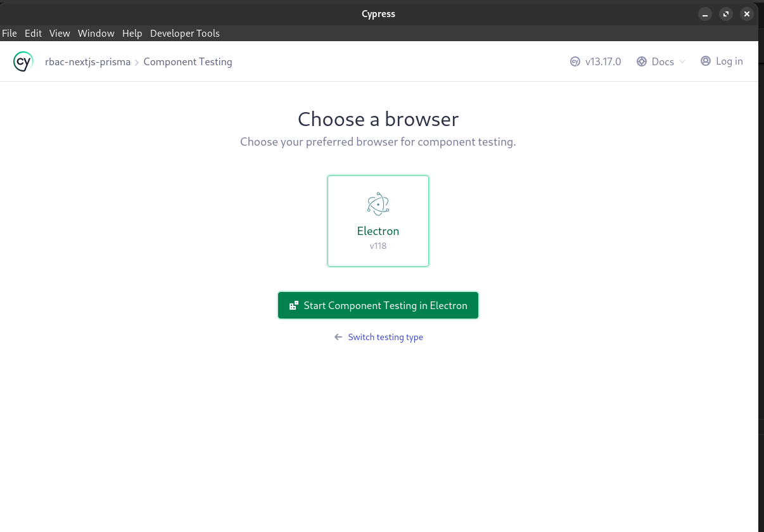Click the Cypress version badge icon
764x532 pixels.
pos(575,61)
